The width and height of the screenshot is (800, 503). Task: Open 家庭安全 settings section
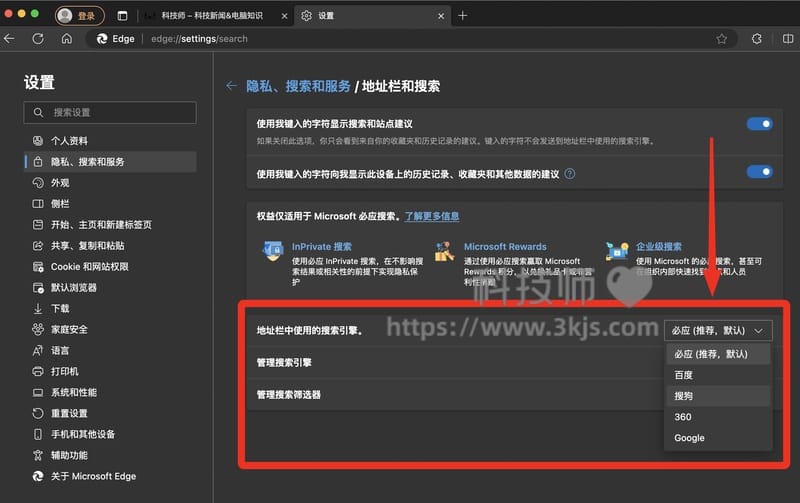[x=110, y=330]
